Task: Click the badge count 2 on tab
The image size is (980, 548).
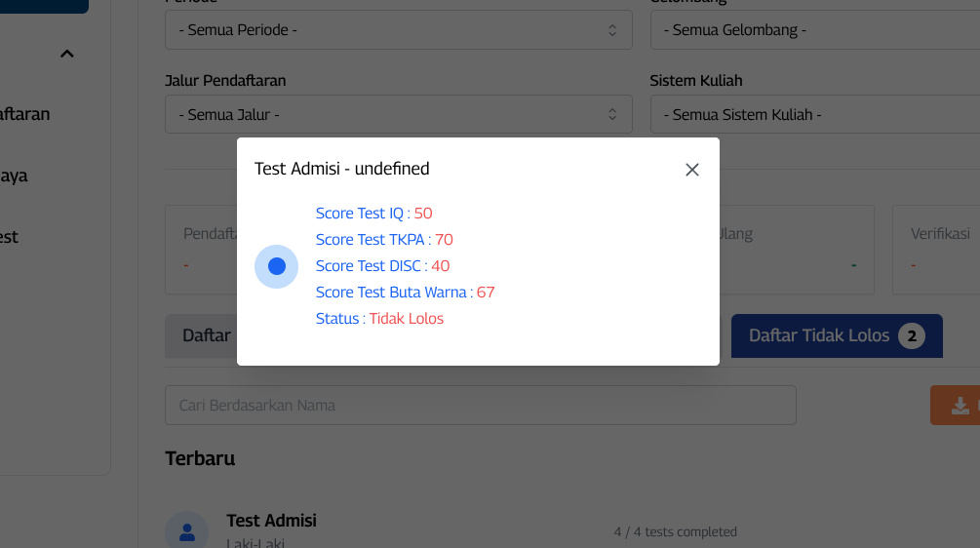Action: coord(911,336)
